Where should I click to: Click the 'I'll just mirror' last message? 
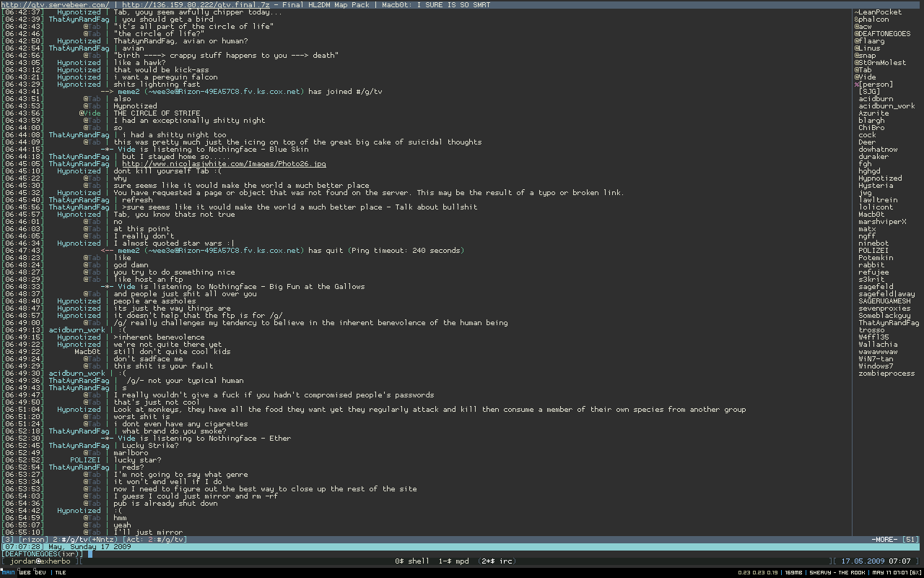(x=148, y=532)
